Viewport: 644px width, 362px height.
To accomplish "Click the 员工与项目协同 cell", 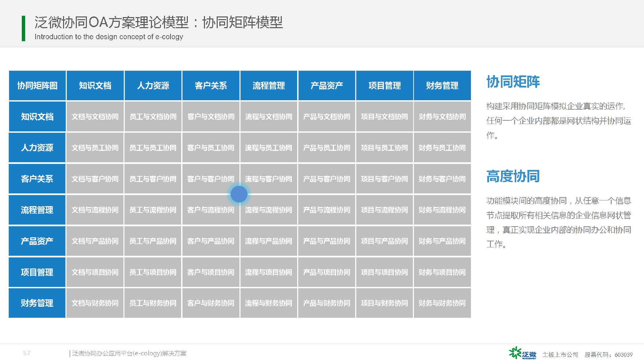I will tap(153, 272).
